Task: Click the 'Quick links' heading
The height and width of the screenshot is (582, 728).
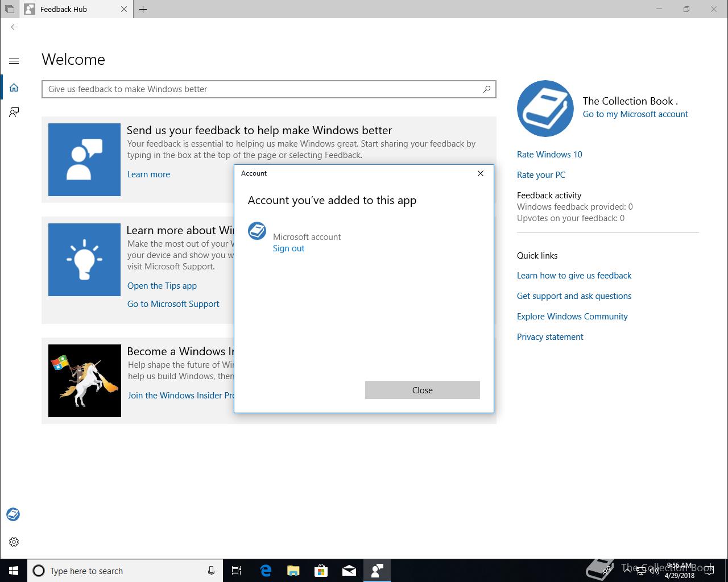Action: click(537, 256)
